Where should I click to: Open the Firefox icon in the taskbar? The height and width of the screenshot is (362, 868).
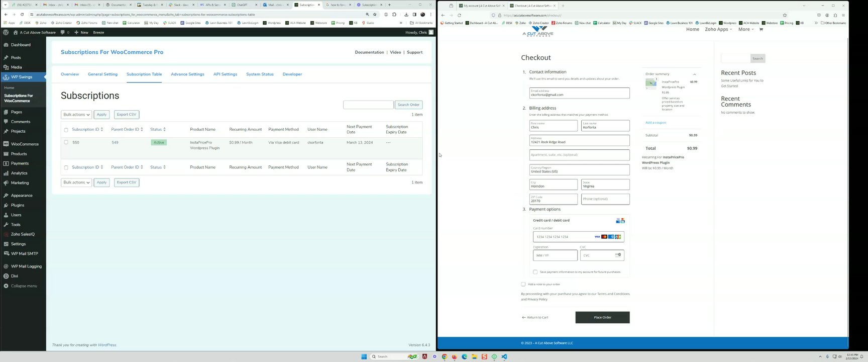pos(454,356)
